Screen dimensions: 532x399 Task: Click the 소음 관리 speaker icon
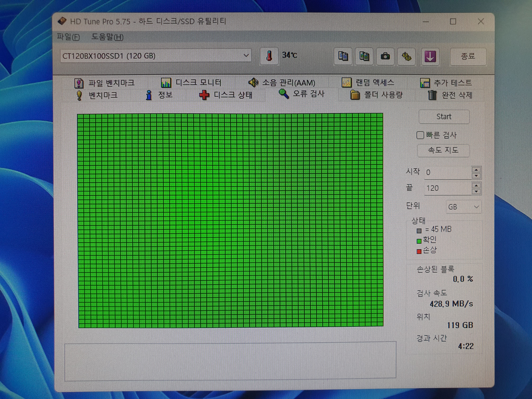tap(253, 82)
